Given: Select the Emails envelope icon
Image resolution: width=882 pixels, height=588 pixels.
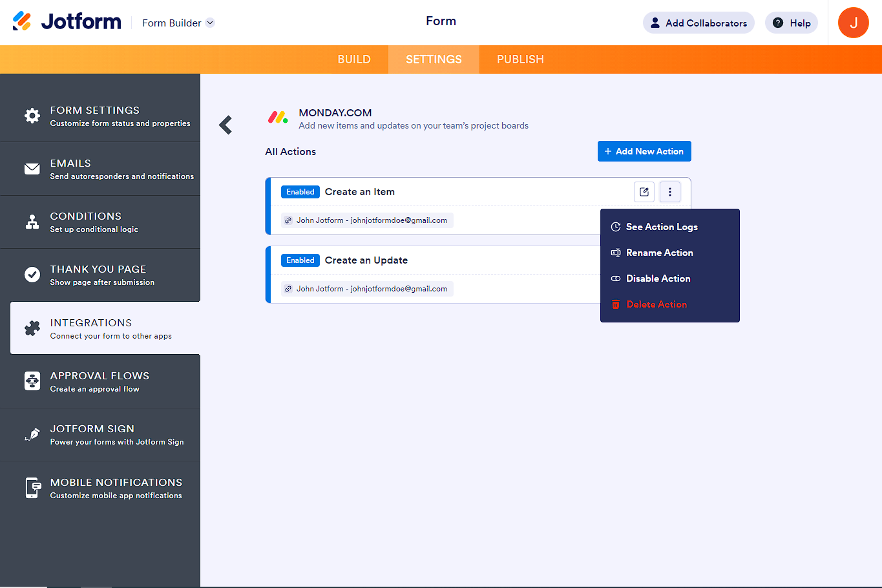Looking at the screenshot, I should point(32,169).
